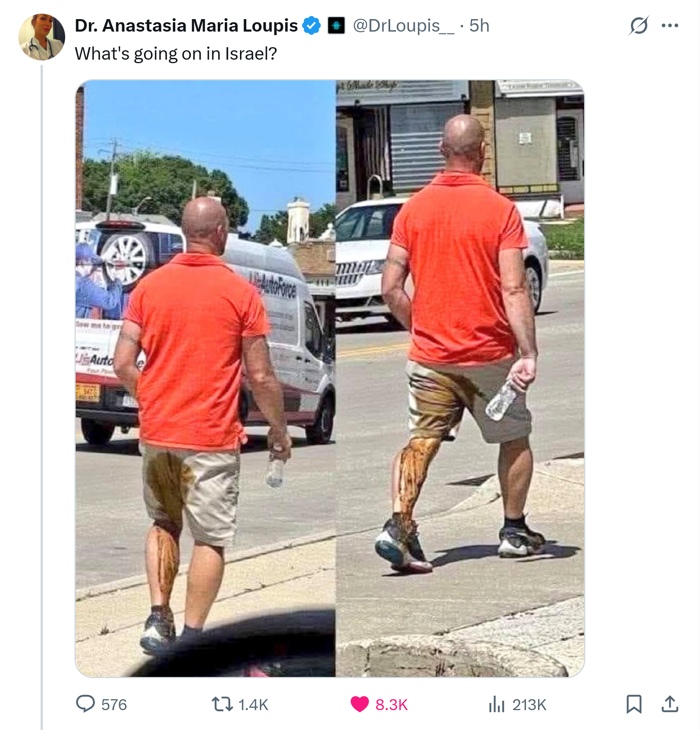700x730 pixels.
Task: Click the 576 replies count
Action: coord(114,705)
